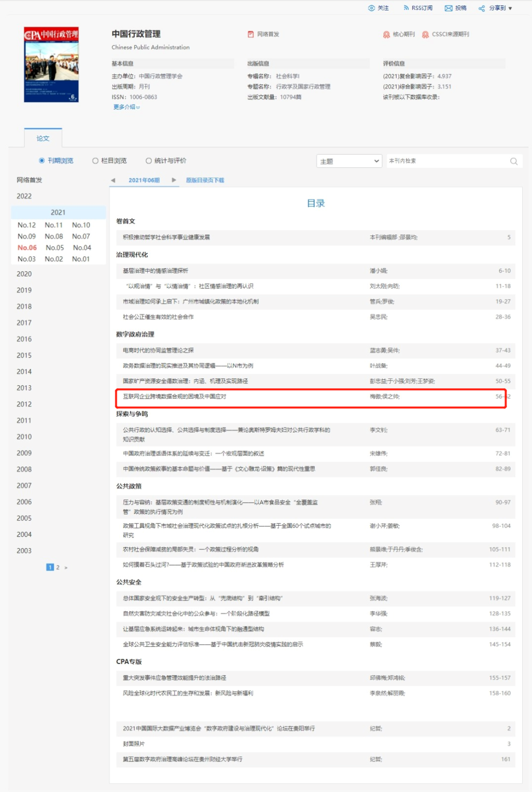Click the 中国行政管理 journal cover thumbnail
Viewport: 532px width, 792px height.
pyautogui.click(x=51, y=65)
